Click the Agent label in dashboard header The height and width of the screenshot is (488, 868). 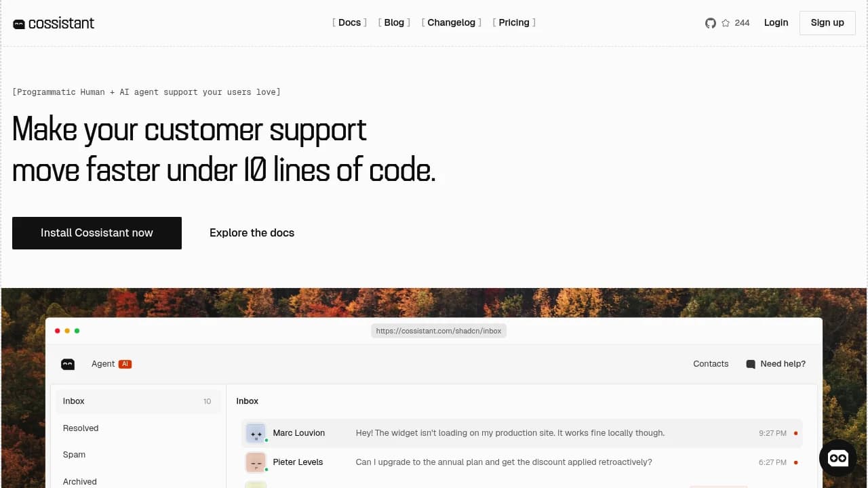pyautogui.click(x=103, y=364)
